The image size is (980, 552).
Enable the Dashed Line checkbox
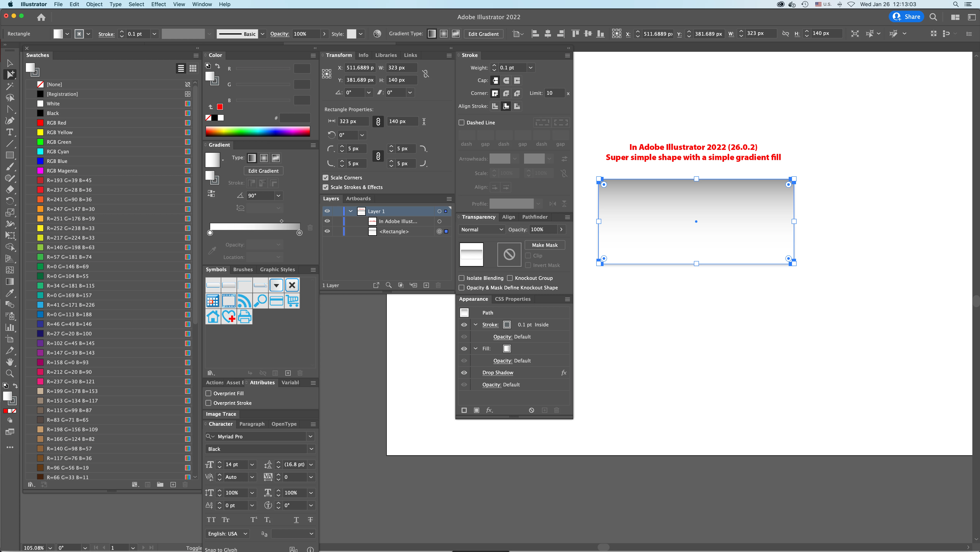coord(461,123)
